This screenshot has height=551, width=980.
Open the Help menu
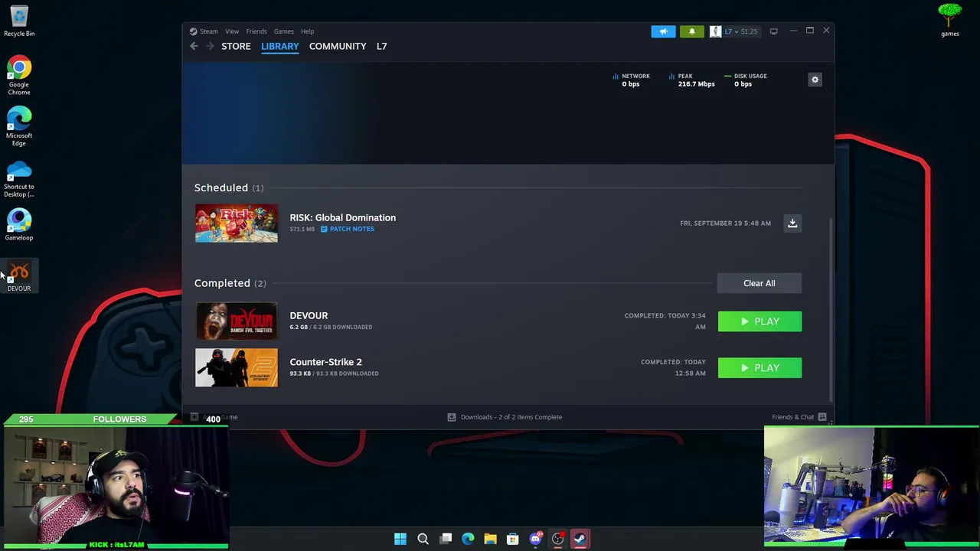point(307,31)
